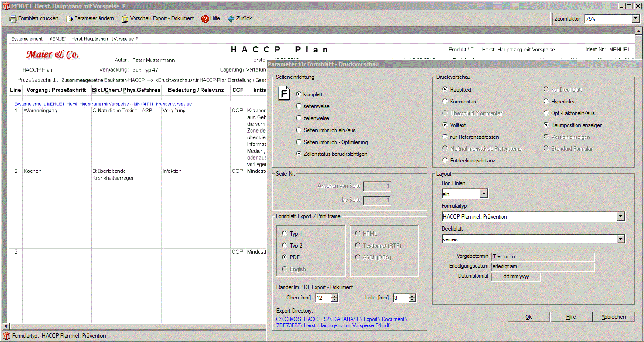Enable the Hyperlinks option
The image size is (644, 342).
[546, 102]
